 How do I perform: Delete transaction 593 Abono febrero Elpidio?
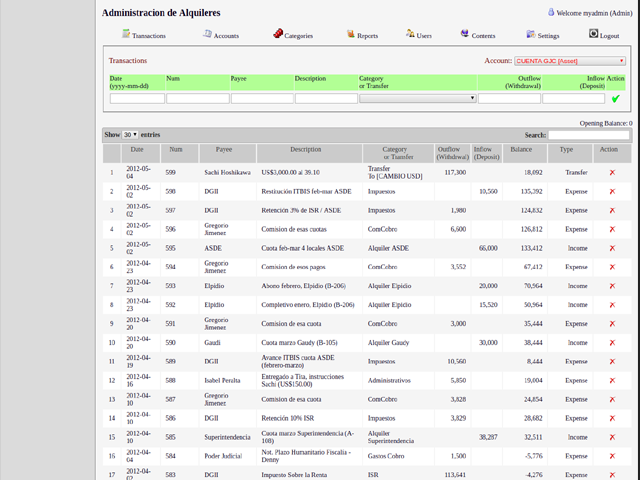(612, 286)
